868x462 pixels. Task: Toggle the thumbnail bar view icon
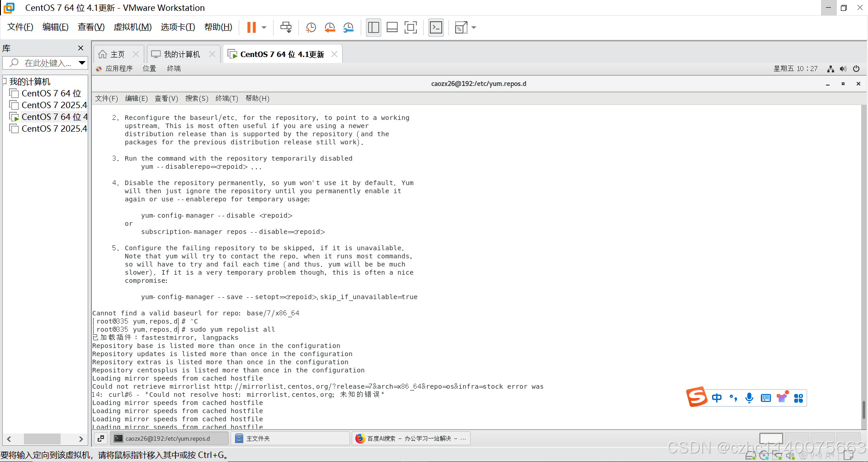click(392, 28)
